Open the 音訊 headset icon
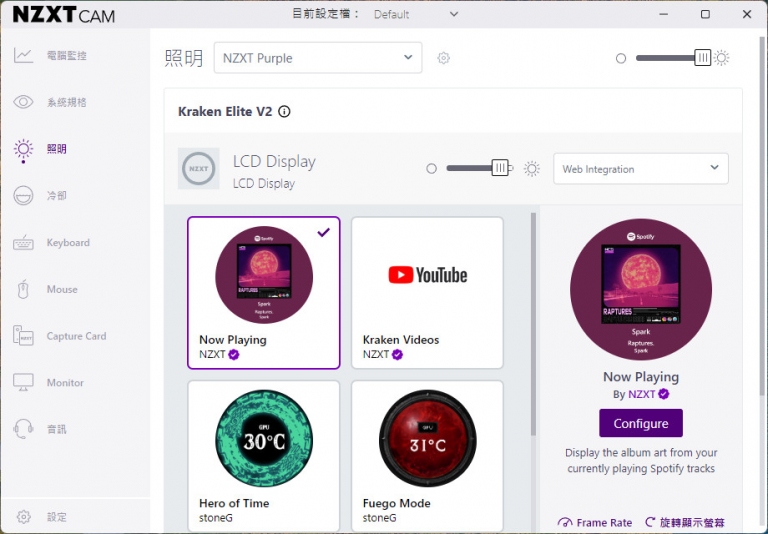The width and height of the screenshot is (768, 534). [23, 429]
